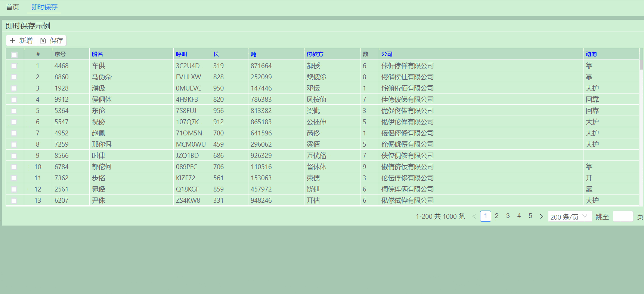Click the 公司 column header
This screenshot has height=294, width=644.
point(387,54)
